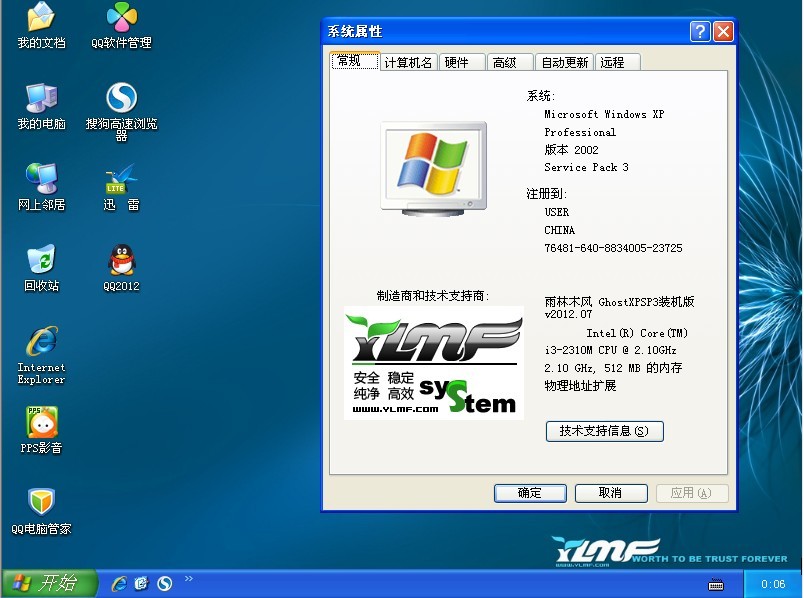
Task: Click the 雨林木风 GhostXPSP3装机版 text
Action: pos(619,302)
